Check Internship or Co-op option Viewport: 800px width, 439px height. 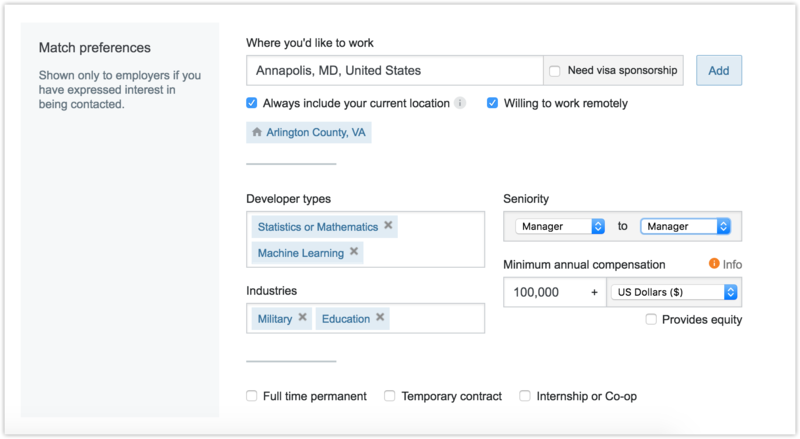click(x=525, y=396)
